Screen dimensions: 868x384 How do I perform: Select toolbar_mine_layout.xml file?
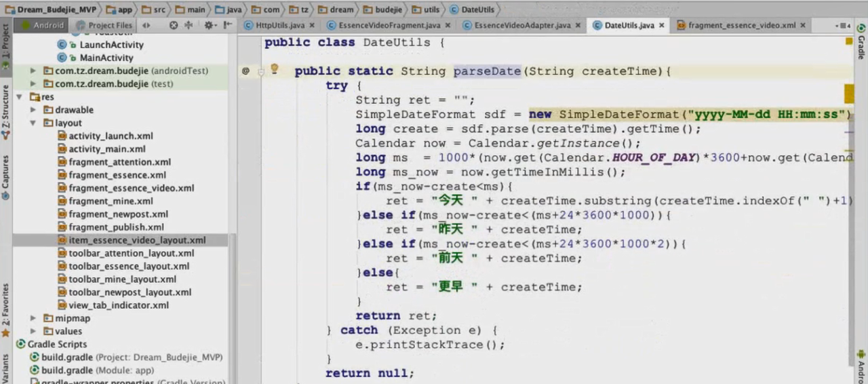coord(117,279)
